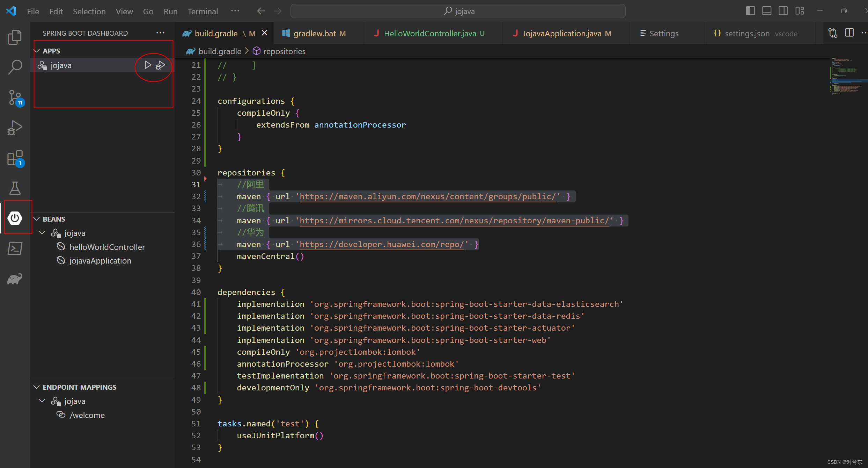This screenshot has height=468, width=868.
Task: Open Run and Debug view
Action: point(15,128)
